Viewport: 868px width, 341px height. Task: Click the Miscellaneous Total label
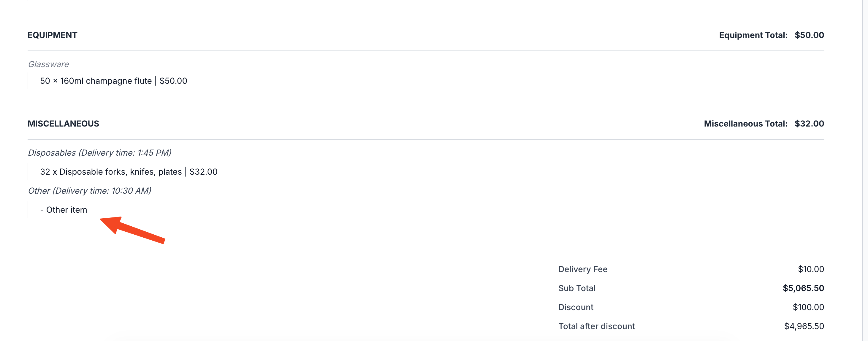coord(745,124)
